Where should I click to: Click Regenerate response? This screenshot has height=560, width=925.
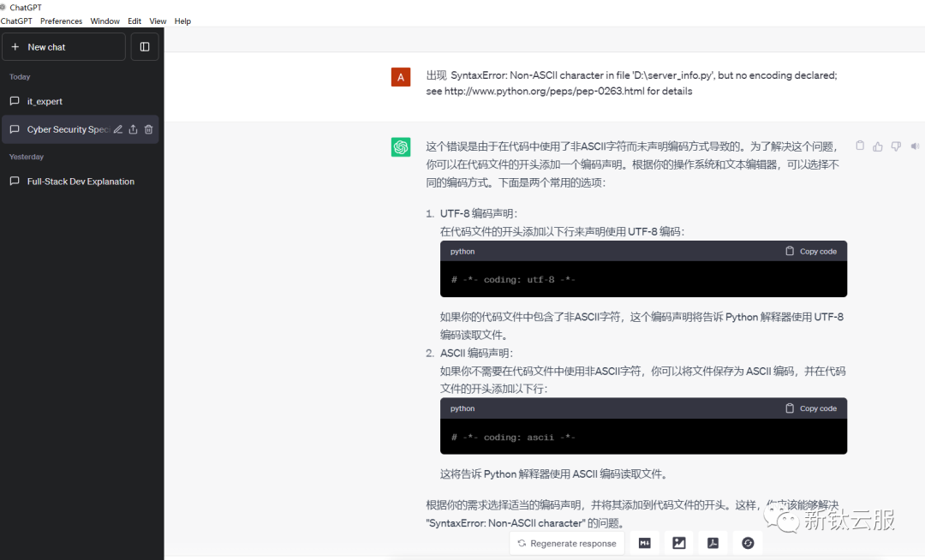[x=567, y=544]
